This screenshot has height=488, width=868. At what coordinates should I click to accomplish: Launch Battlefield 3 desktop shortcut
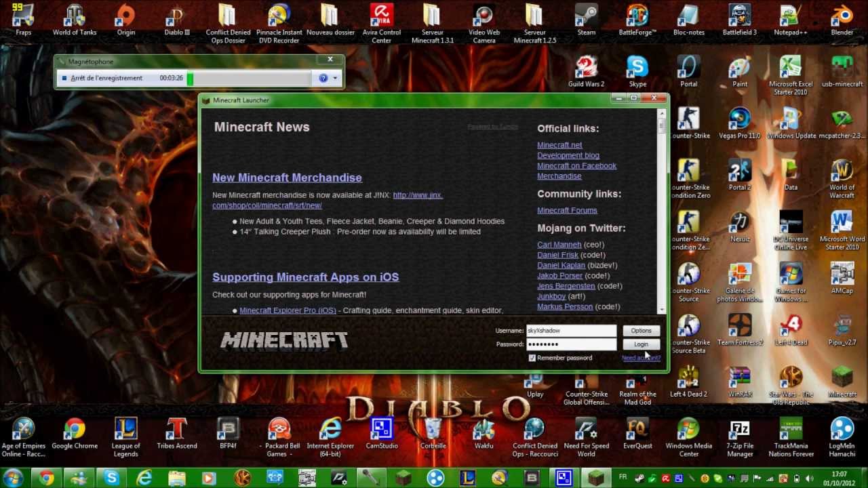pos(740,20)
